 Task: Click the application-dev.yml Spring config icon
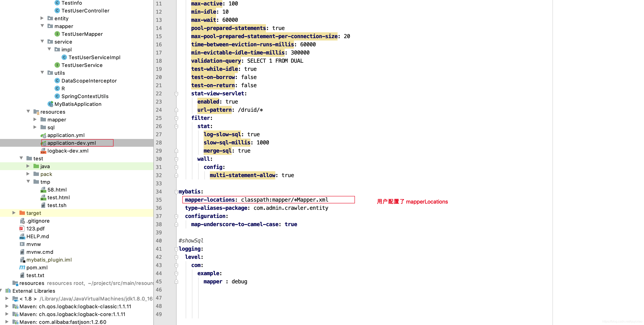pyautogui.click(x=43, y=143)
